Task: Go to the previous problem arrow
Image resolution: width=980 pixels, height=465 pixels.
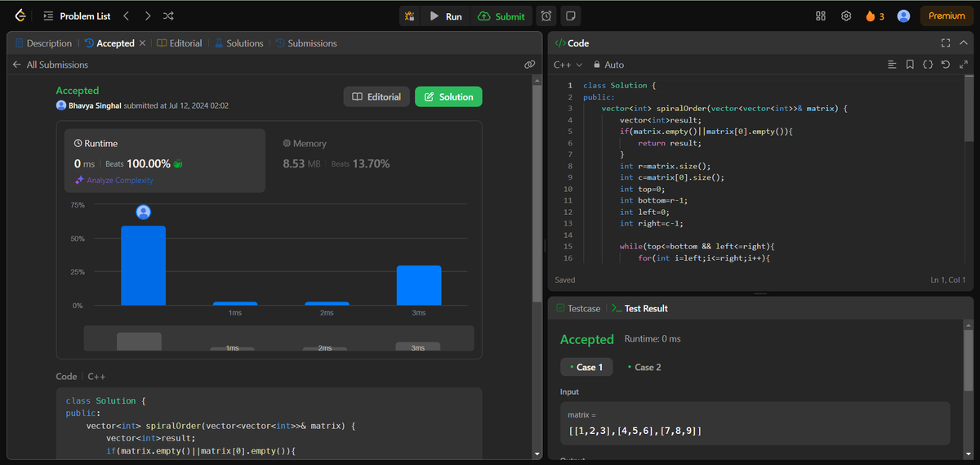Action: (x=126, y=16)
